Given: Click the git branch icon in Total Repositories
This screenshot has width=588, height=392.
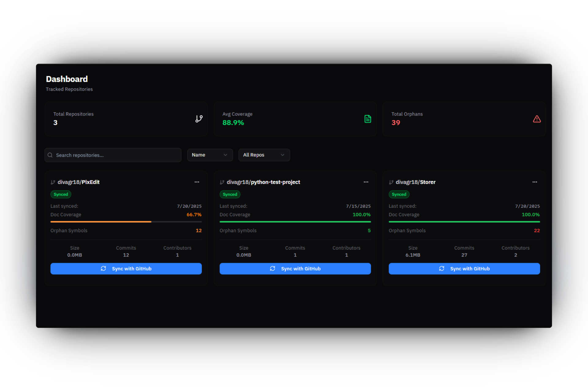Looking at the screenshot, I should pos(199,119).
